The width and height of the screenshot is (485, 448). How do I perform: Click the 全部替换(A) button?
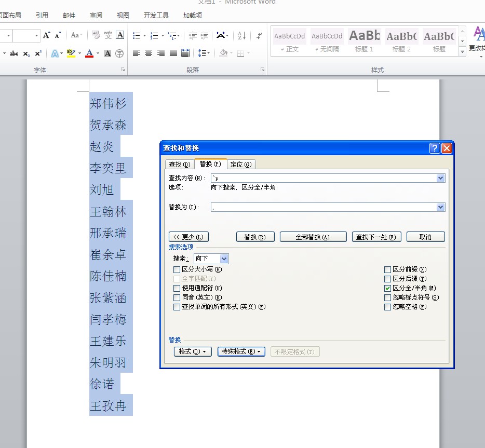[x=313, y=237]
